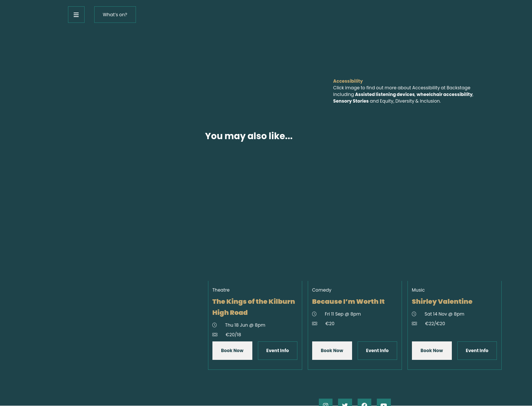The width and height of the screenshot is (532, 406).
Task: Click ticket icon beside €20/18
Action: 215,335
